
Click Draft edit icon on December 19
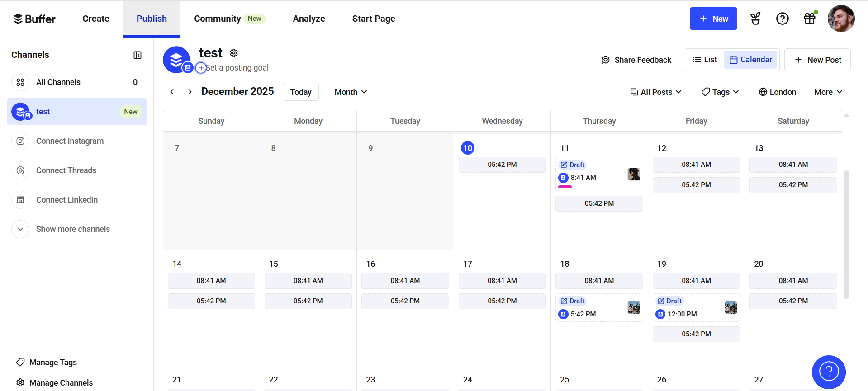pyautogui.click(x=661, y=301)
